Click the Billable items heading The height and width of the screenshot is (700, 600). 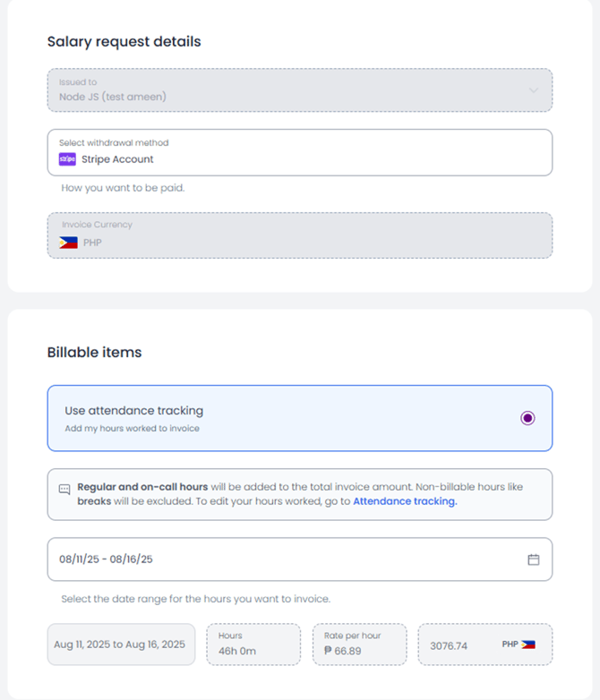[x=94, y=352]
